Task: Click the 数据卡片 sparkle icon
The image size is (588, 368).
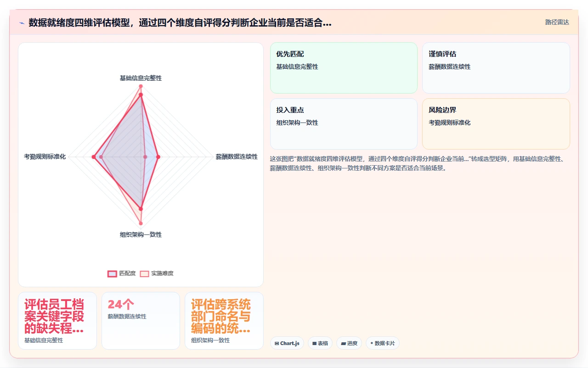Action: pyautogui.click(x=372, y=343)
